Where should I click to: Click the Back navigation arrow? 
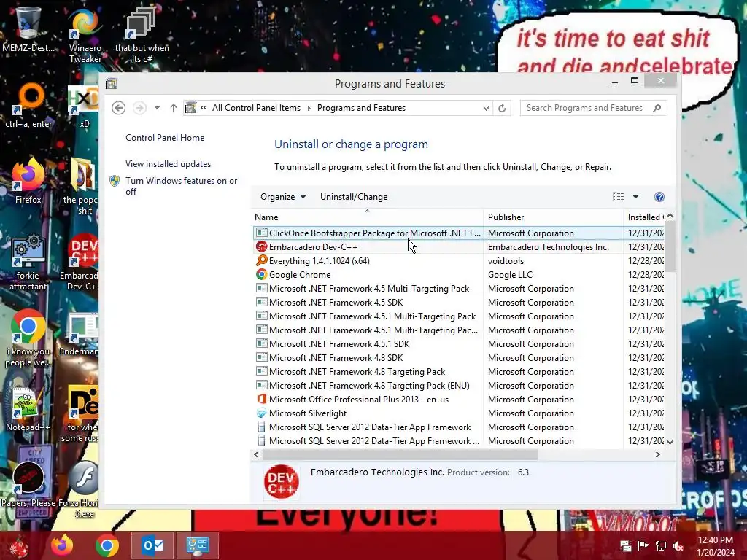click(119, 108)
